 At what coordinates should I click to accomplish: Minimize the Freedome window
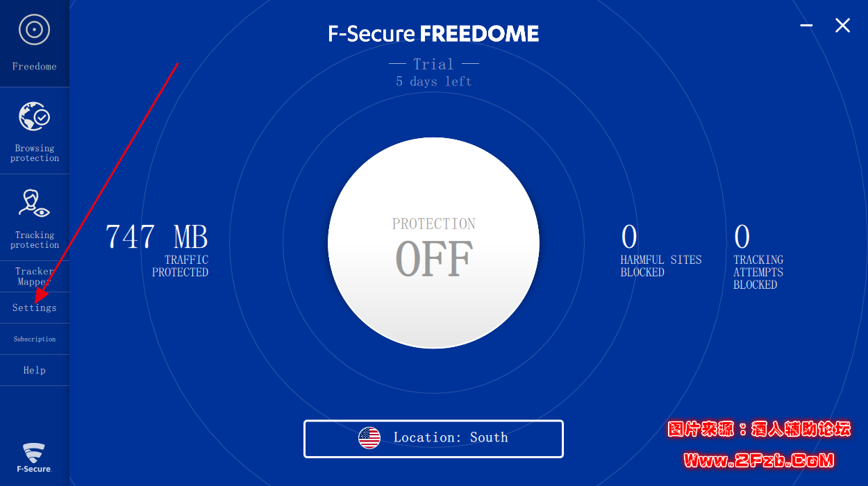806,26
